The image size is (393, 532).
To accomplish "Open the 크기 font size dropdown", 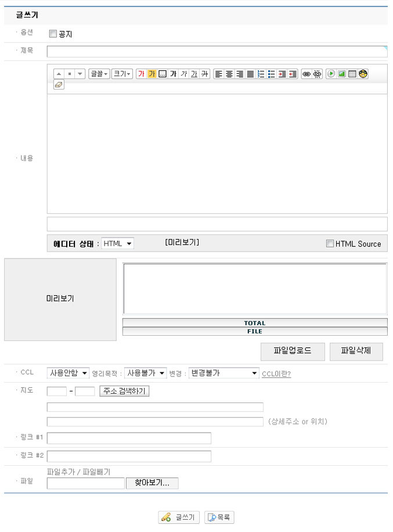I will click(122, 74).
